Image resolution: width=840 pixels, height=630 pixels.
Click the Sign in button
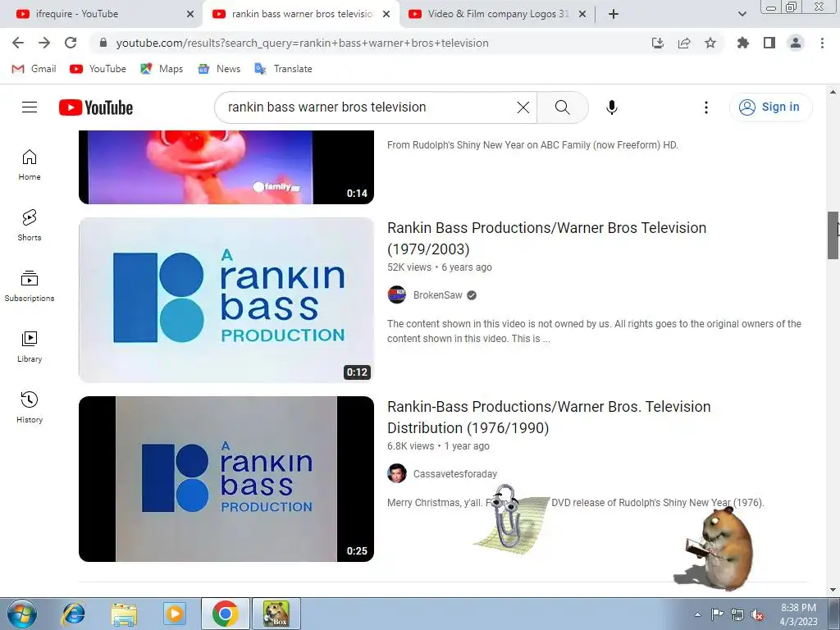(770, 107)
